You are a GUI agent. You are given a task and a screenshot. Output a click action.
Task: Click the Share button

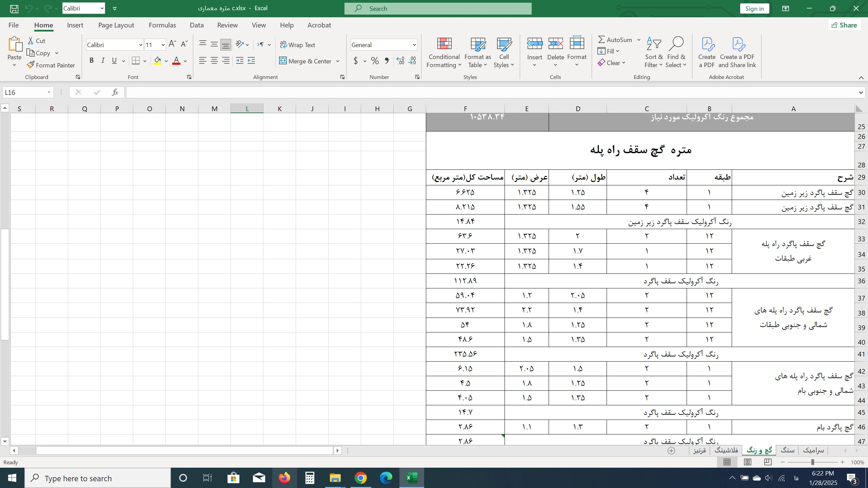(x=844, y=25)
